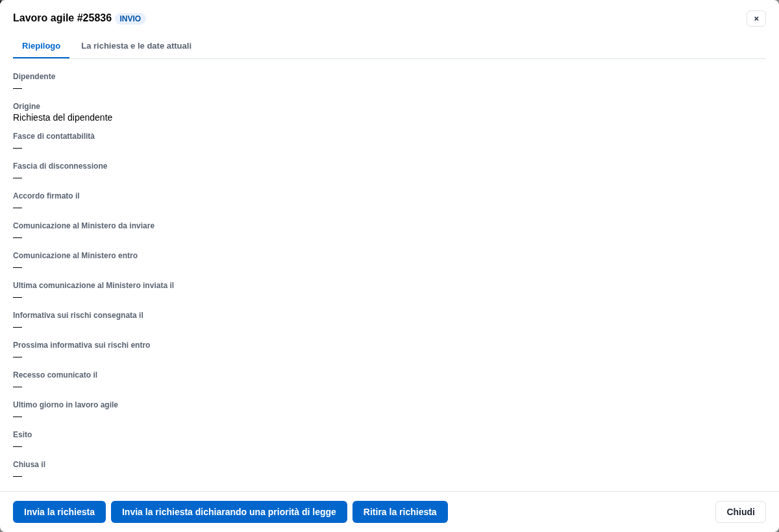Click the 'Accordo firmato il' label
The height and width of the screenshot is (532, 779).
46,196
